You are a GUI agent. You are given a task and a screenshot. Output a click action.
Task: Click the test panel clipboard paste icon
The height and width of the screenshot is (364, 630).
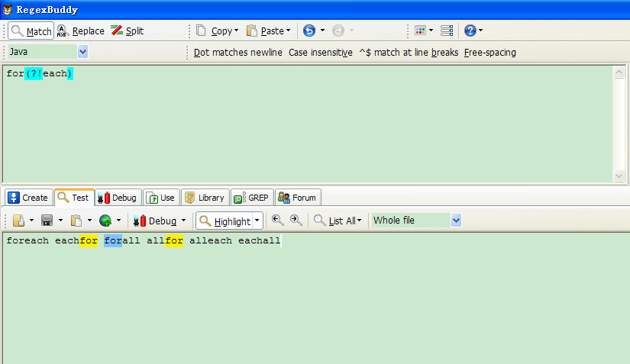point(76,221)
